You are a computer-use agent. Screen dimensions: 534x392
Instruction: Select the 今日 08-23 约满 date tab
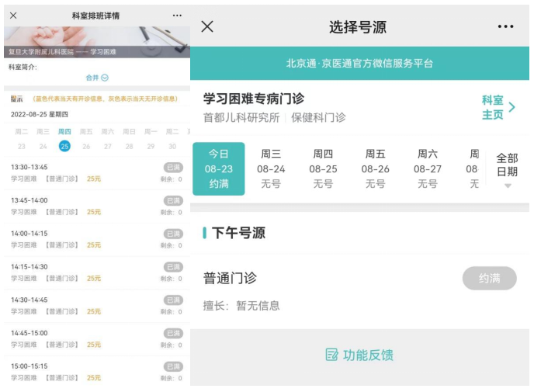[x=219, y=168]
